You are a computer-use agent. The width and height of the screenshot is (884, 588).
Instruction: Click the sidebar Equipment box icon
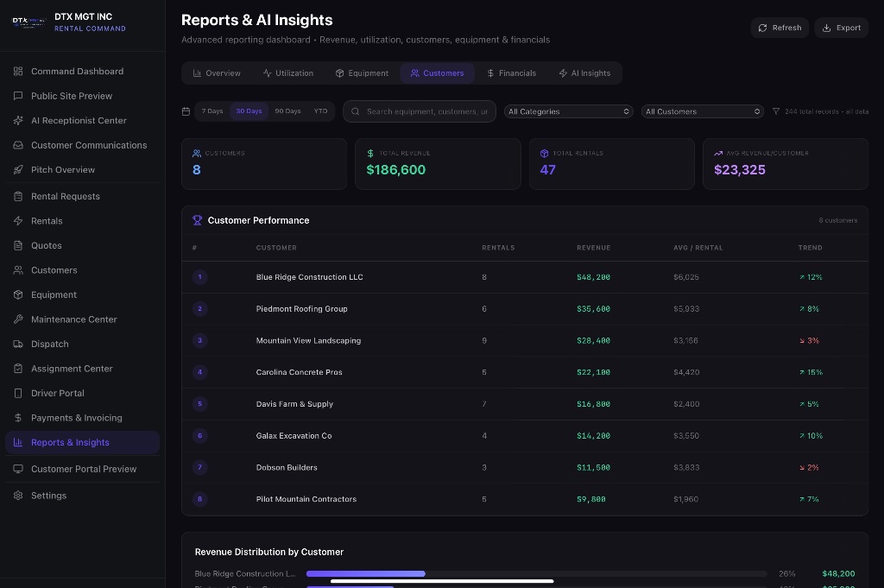[x=18, y=294]
